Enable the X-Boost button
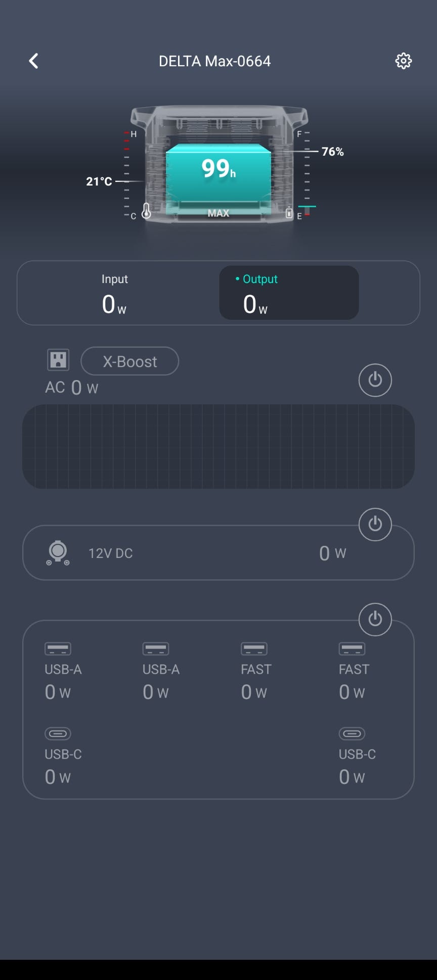The height and width of the screenshot is (980, 437). tap(129, 361)
